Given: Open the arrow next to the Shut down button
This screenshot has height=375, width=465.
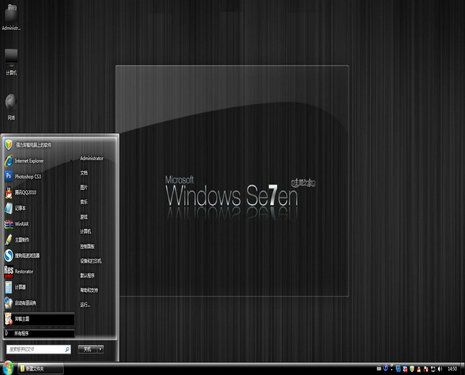Looking at the screenshot, I should 100,349.
